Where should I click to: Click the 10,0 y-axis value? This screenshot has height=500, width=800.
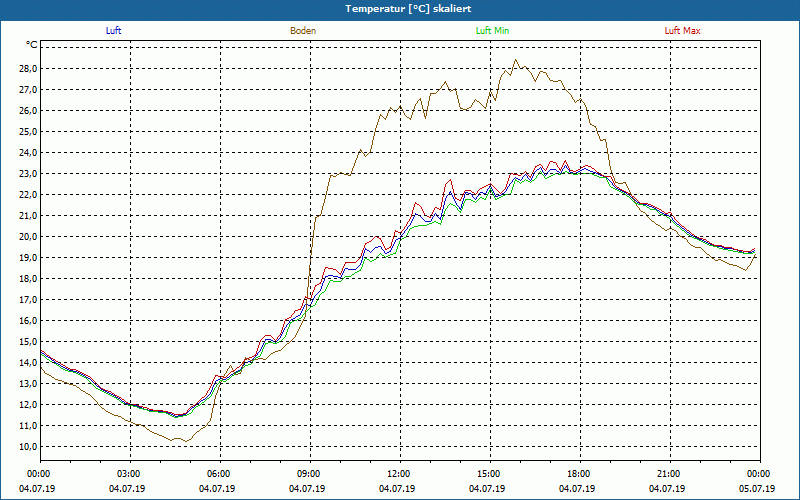pyautogui.click(x=29, y=446)
